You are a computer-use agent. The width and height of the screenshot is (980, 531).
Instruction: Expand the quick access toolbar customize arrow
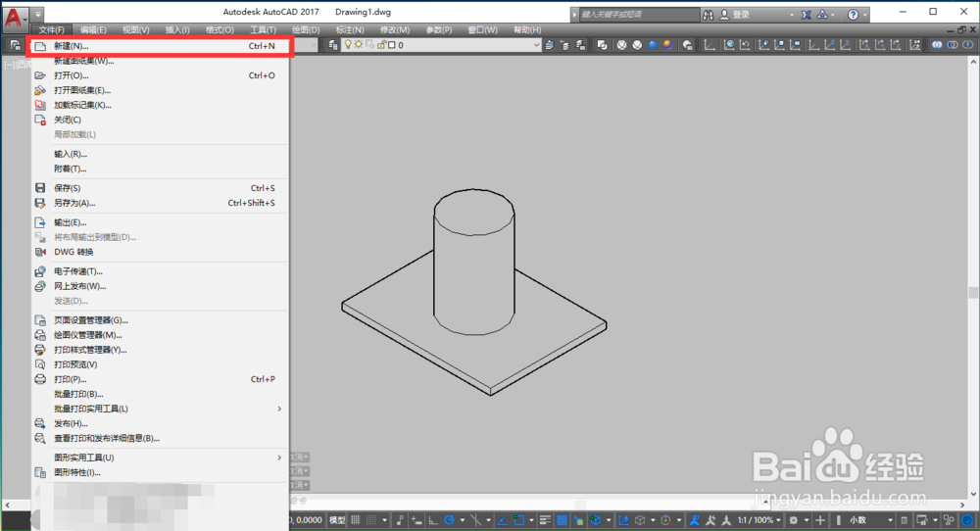coord(38,14)
